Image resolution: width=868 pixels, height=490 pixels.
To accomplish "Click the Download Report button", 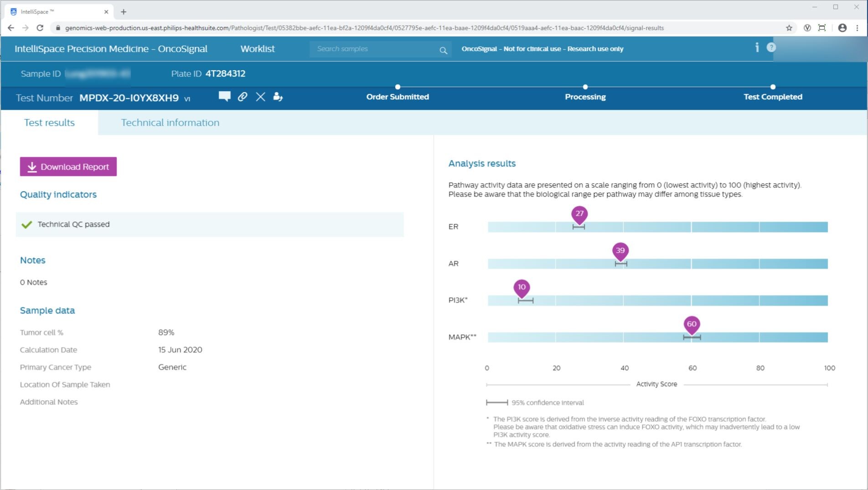I will click(68, 167).
